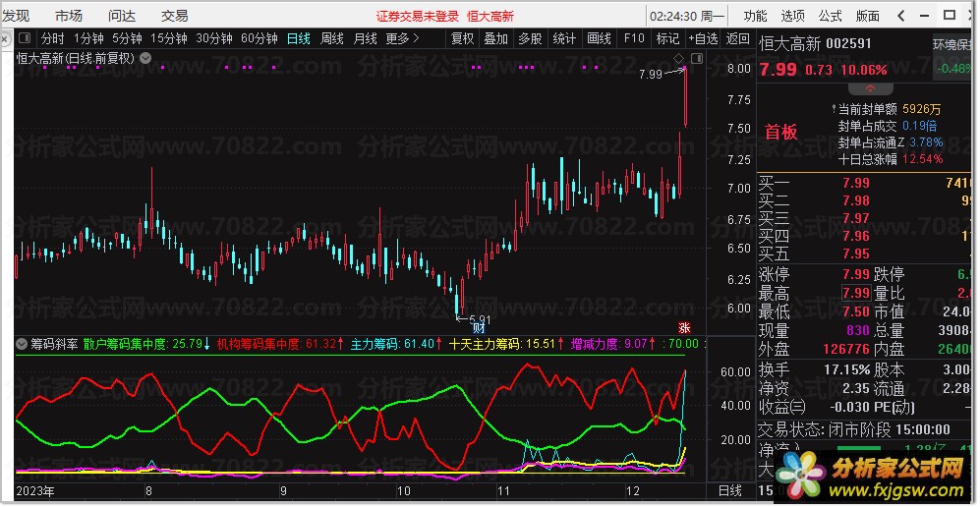Screen dimensions: 980x507
Task: Click the 买三 order book row
Action: (x=864, y=218)
